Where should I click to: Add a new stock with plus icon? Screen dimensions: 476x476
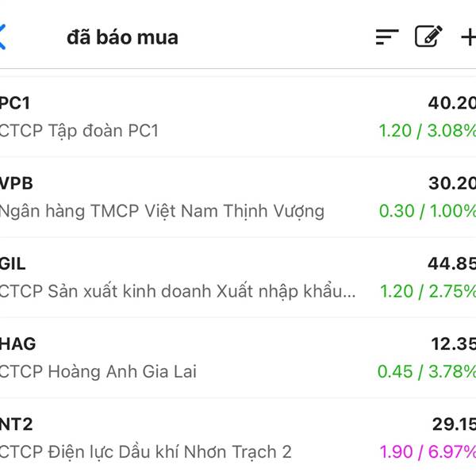point(468,37)
